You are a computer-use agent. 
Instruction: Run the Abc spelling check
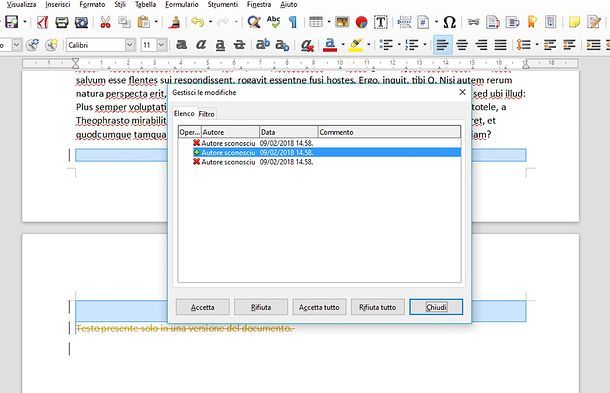pyautogui.click(x=273, y=22)
